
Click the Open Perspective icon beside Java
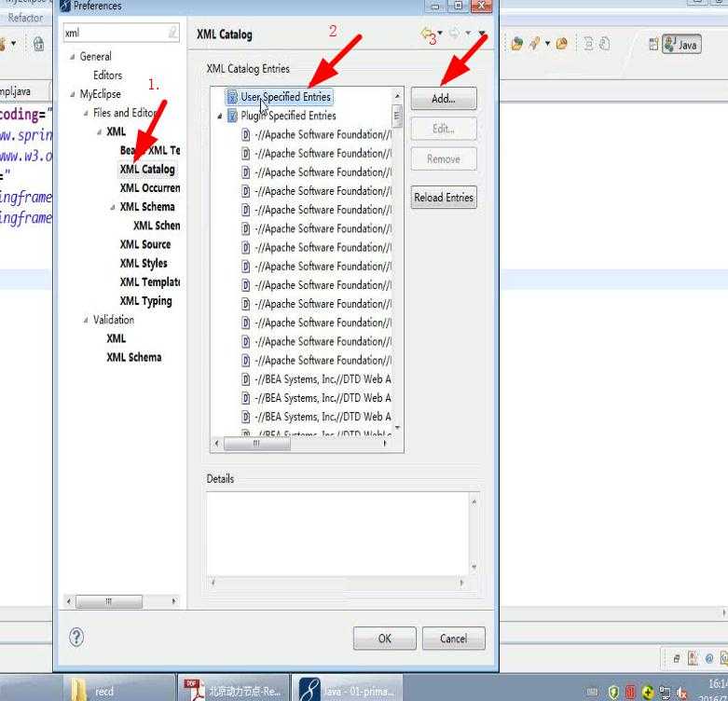tap(653, 45)
